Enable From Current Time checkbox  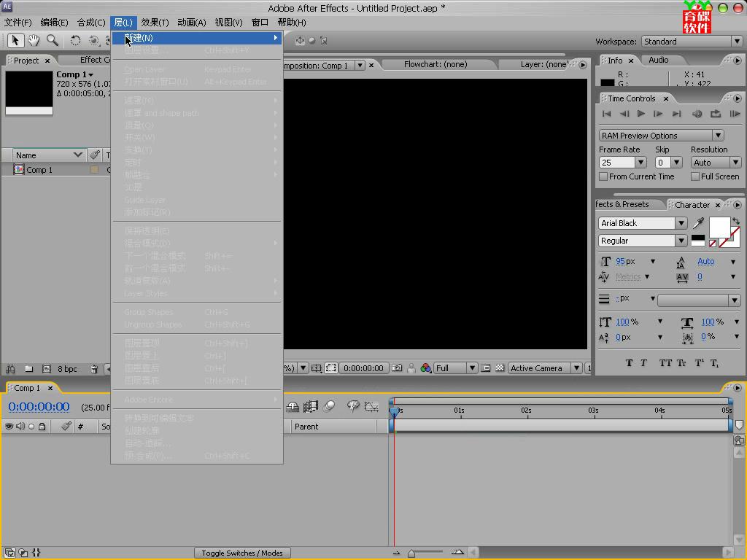point(603,176)
